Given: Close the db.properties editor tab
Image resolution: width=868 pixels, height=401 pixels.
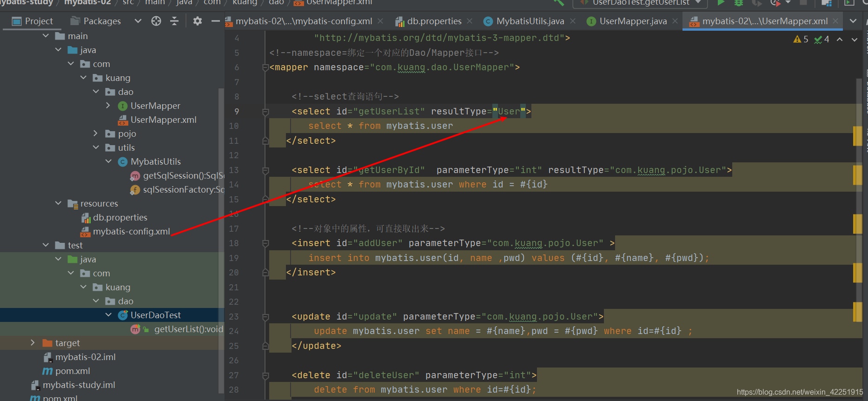Looking at the screenshot, I should pos(470,21).
